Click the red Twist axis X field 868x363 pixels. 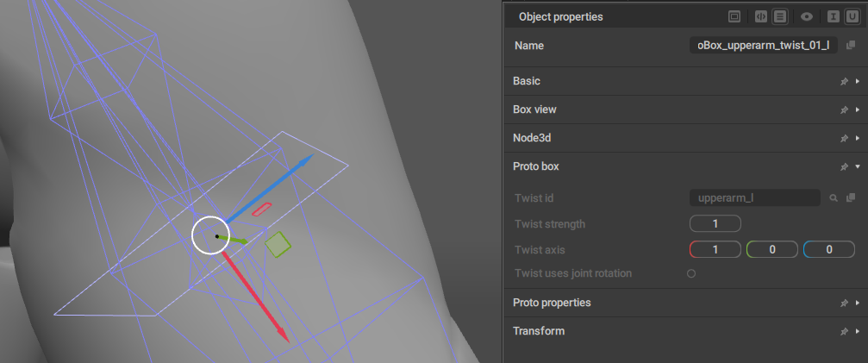(715, 249)
